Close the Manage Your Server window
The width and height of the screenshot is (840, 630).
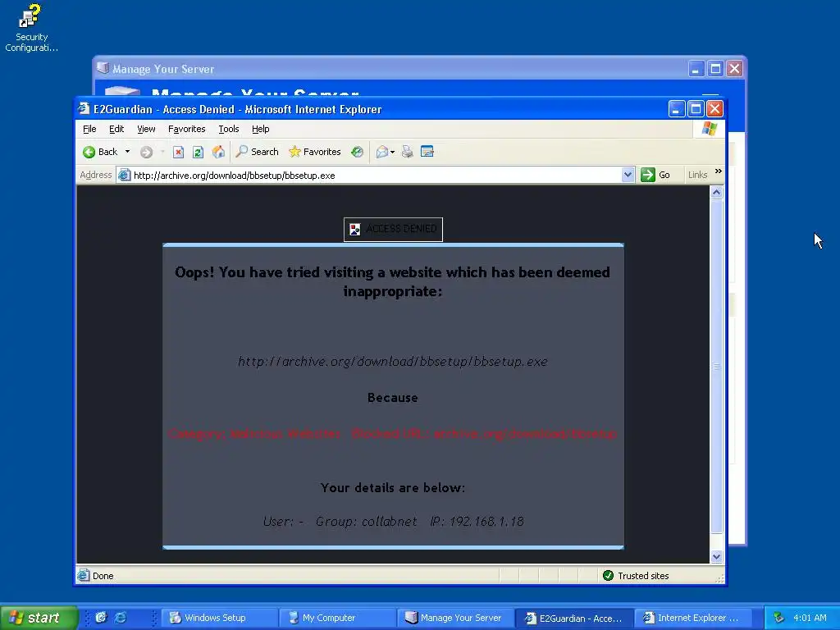point(734,69)
